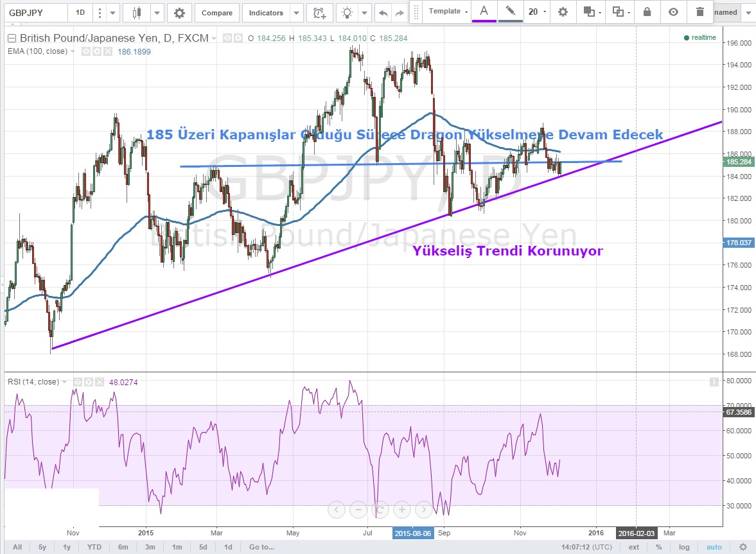This screenshot has height=554, width=756.
Task: Select the candlestick chart style icon
Action: (x=136, y=13)
